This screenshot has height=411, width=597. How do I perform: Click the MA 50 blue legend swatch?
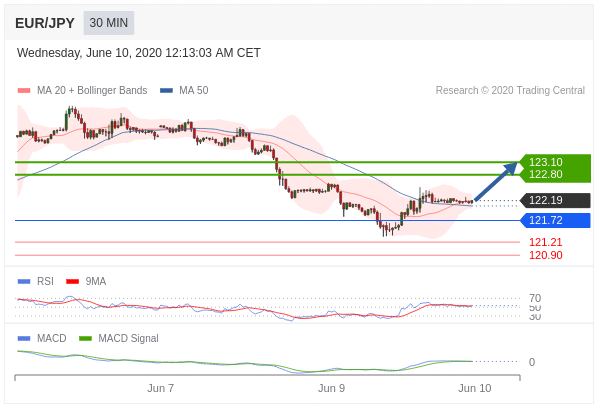click(x=166, y=91)
